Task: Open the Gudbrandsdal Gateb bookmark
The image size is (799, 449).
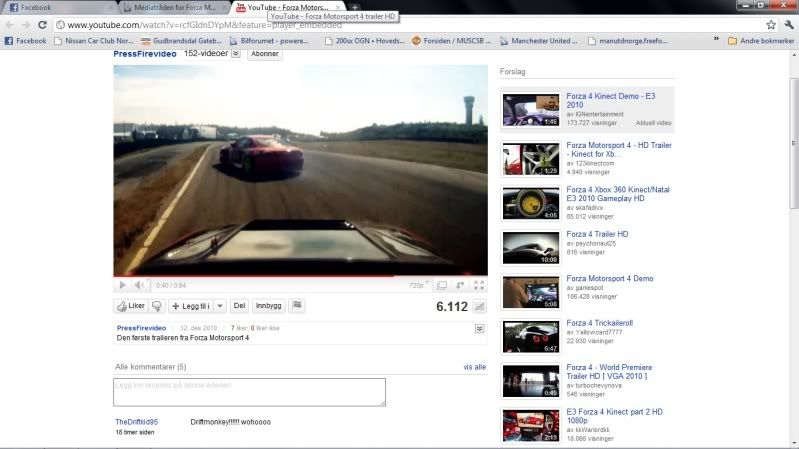Action: pos(181,41)
